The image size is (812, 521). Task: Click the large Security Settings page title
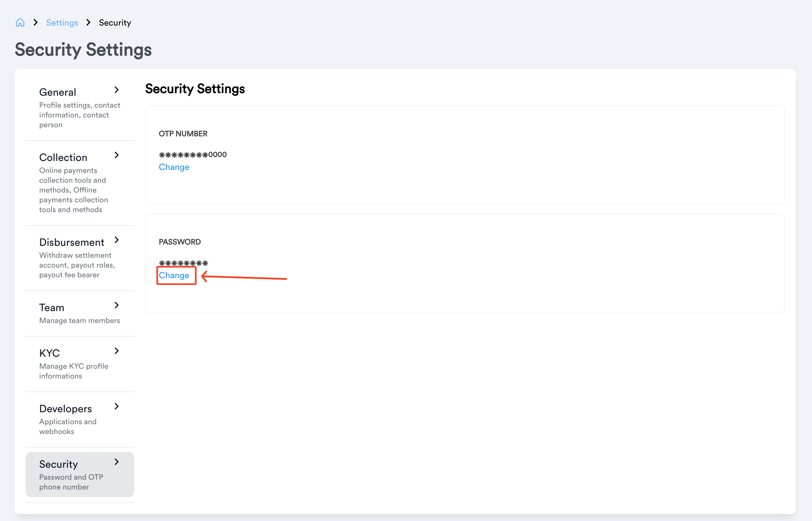coord(83,50)
